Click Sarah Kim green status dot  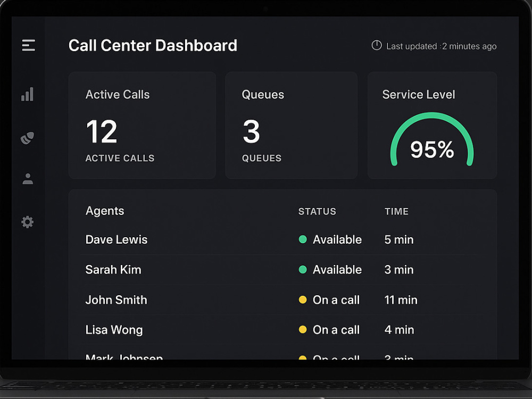coord(303,269)
